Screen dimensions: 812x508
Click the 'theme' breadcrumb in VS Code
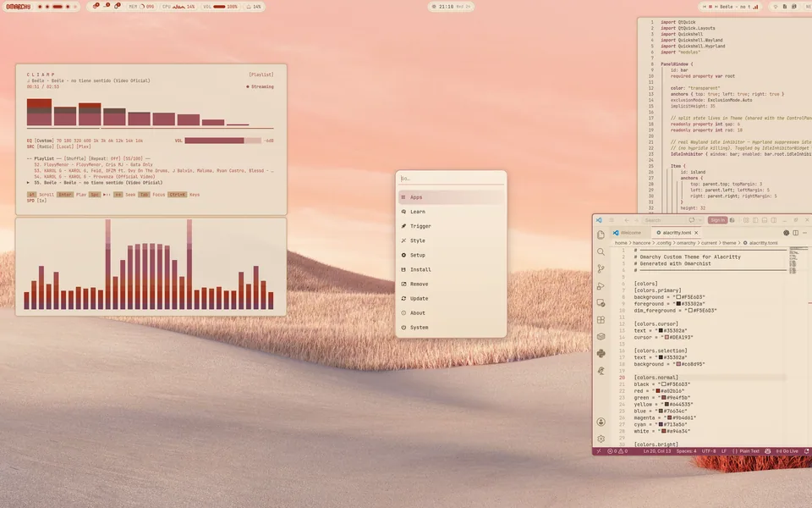pos(729,243)
